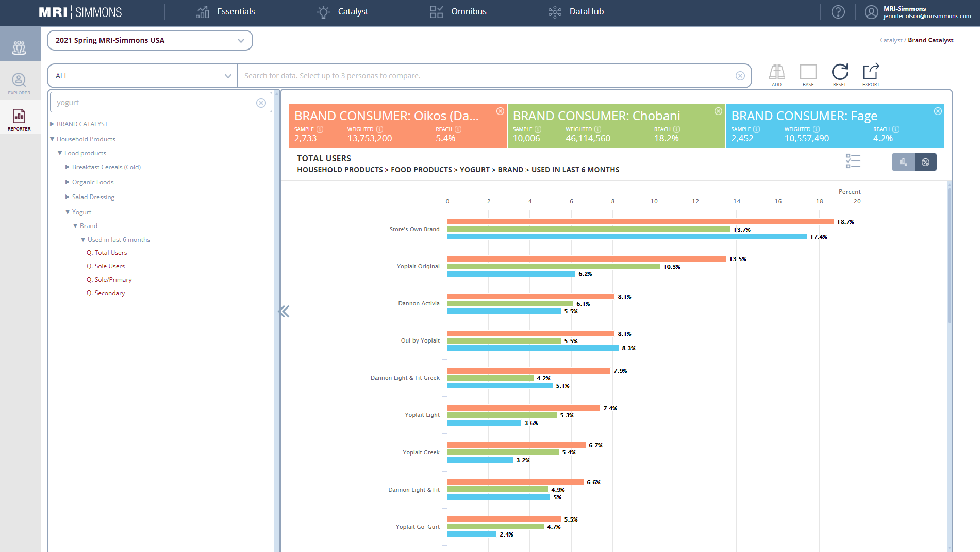The height and width of the screenshot is (552, 980).
Task: Click the Dannon Activia row label
Action: 419,304
